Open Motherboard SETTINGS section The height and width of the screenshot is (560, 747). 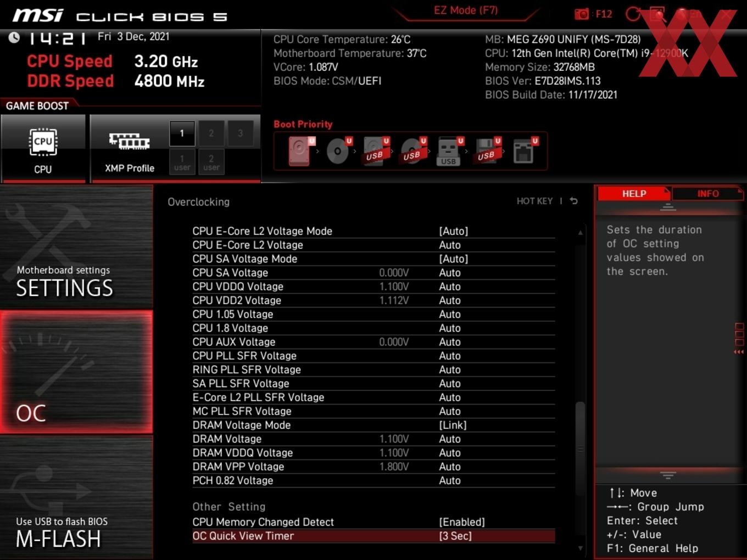click(x=76, y=247)
